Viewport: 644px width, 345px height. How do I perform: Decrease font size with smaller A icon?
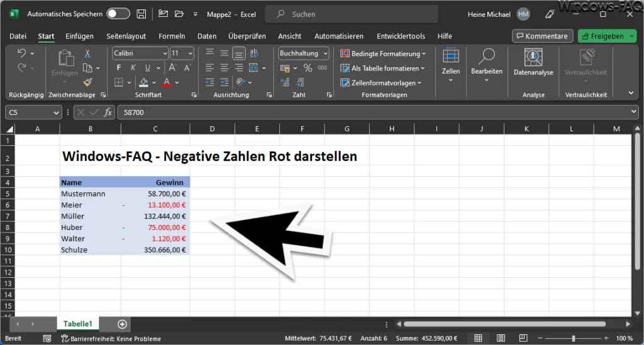(187, 68)
